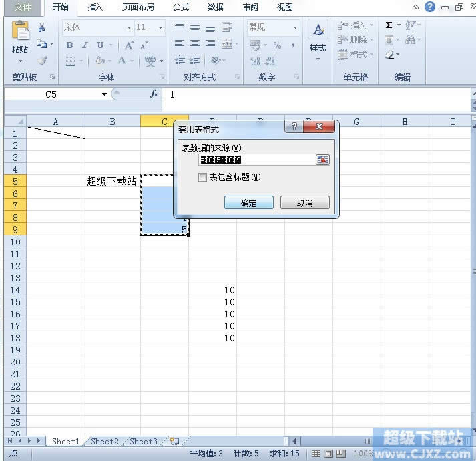The height and width of the screenshot is (461, 476).
Task: Toggle Wrap Text
Action: click(227, 27)
